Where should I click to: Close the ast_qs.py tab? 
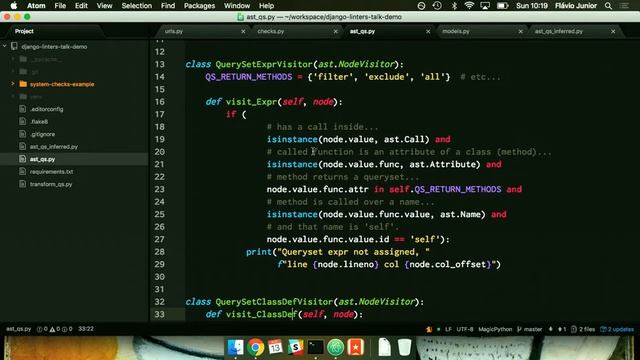(428, 31)
